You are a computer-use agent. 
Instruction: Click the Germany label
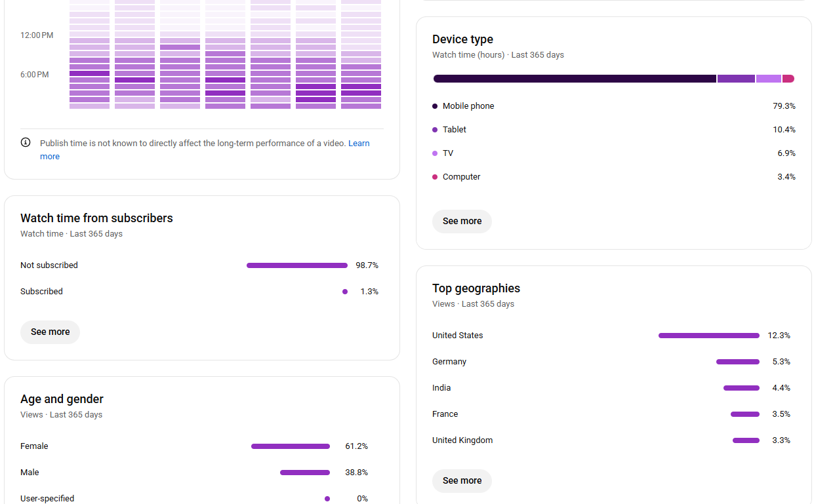point(449,362)
